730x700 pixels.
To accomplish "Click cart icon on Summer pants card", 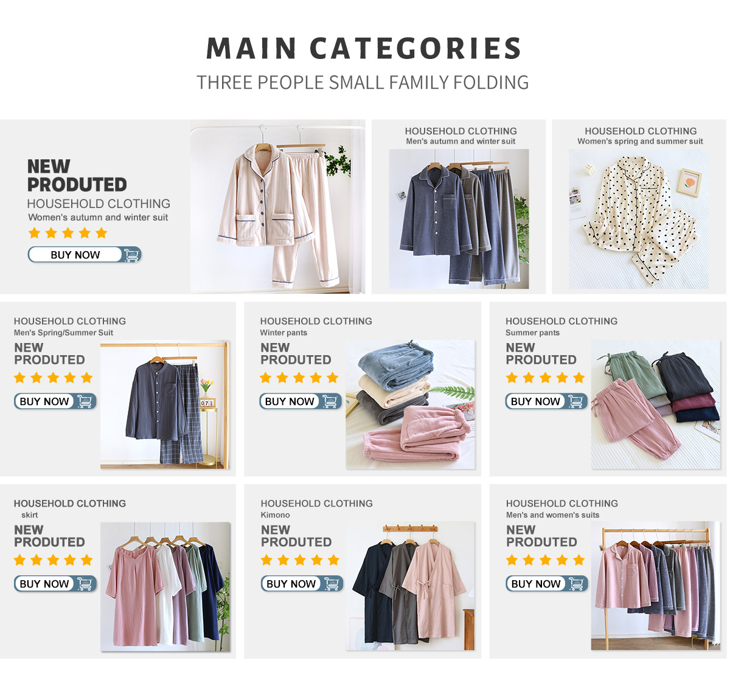I will click(576, 401).
